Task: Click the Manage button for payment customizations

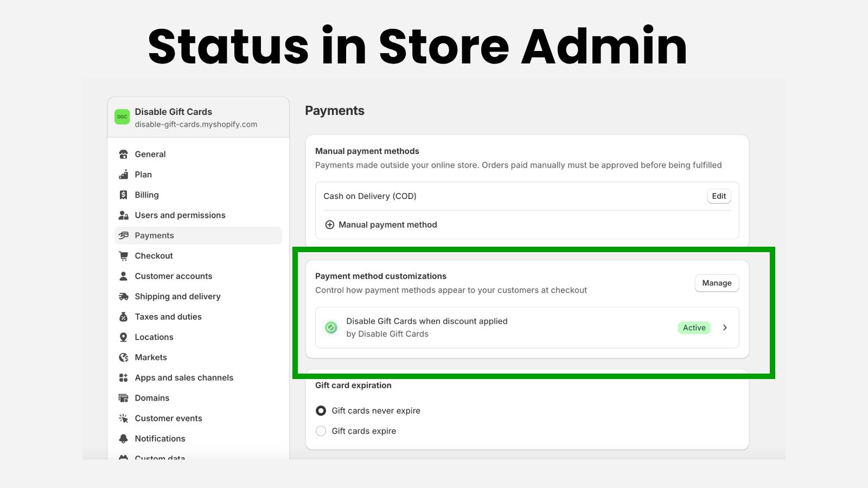Action: click(x=716, y=282)
